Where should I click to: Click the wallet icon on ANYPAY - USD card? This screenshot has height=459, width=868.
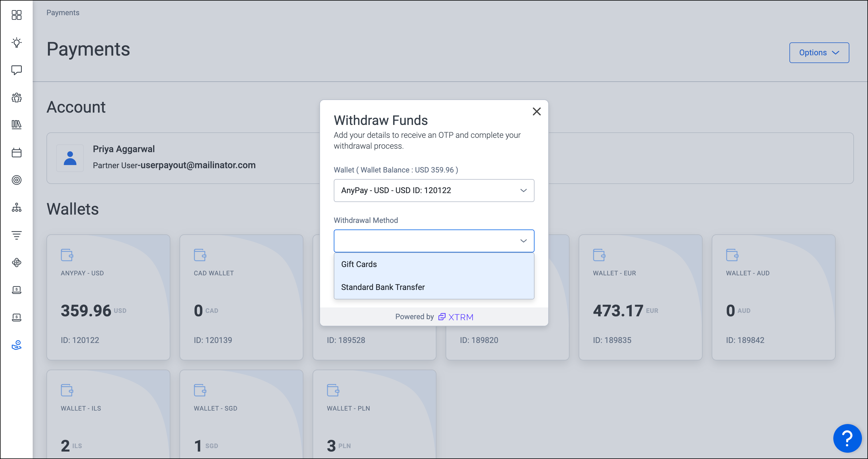pyautogui.click(x=67, y=255)
